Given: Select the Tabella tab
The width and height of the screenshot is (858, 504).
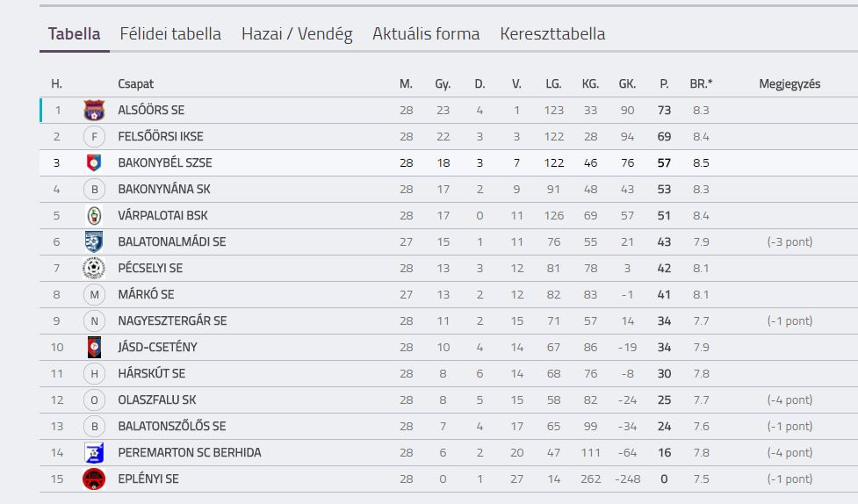Looking at the screenshot, I should coord(74,34).
